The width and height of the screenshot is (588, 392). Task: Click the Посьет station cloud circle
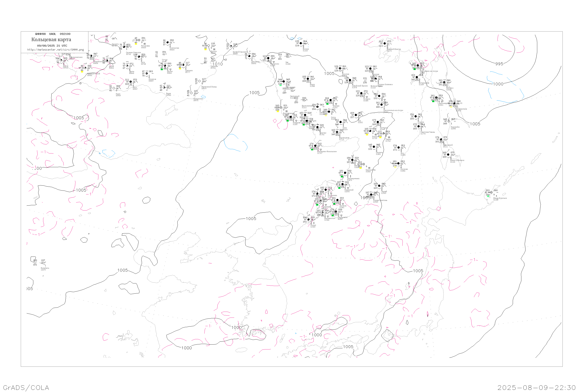[x=309, y=220]
